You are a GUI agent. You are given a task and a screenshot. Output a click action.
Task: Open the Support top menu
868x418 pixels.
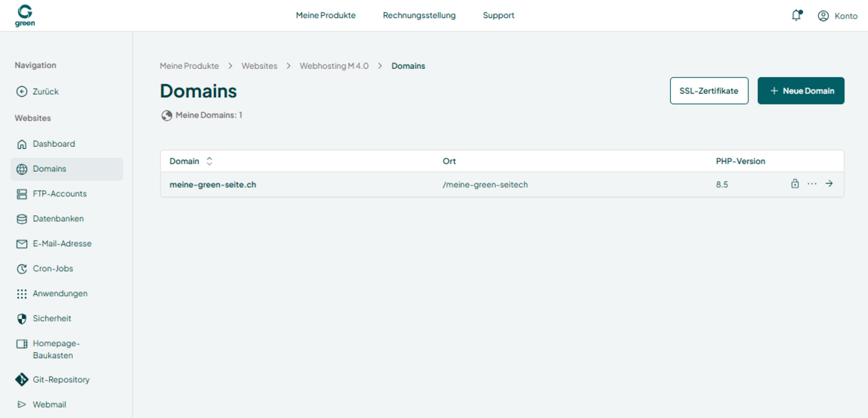pyautogui.click(x=498, y=16)
